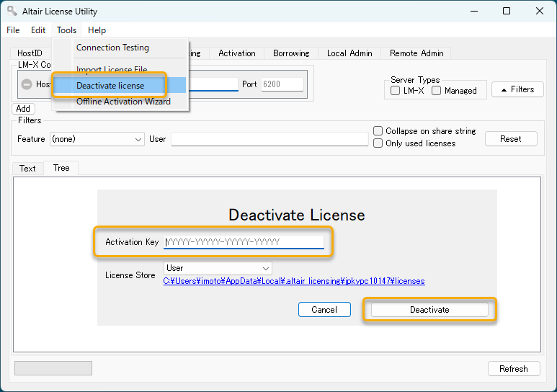The height and width of the screenshot is (392, 557).
Task: Open the License Store User dropdown
Action: (x=218, y=268)
